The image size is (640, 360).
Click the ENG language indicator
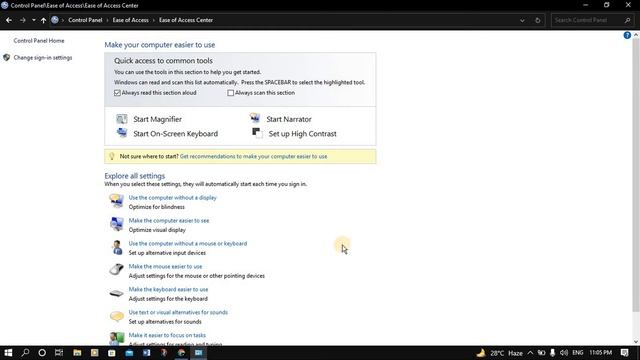578,353
